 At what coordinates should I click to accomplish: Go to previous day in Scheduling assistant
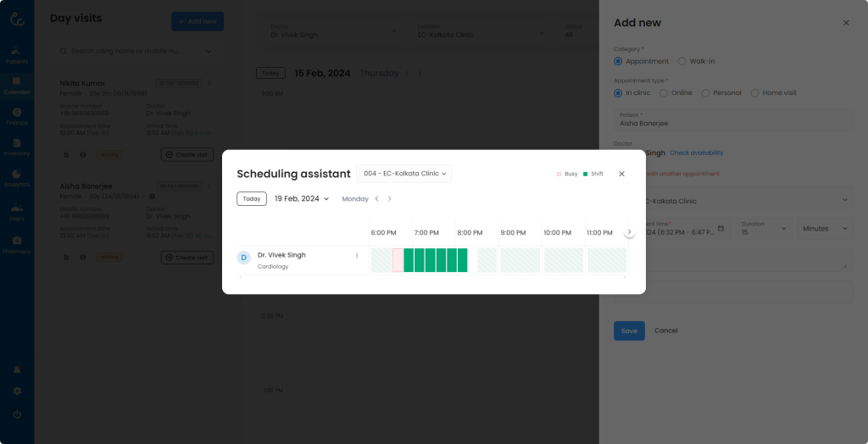pyautogui.click(x=377, y=199)
